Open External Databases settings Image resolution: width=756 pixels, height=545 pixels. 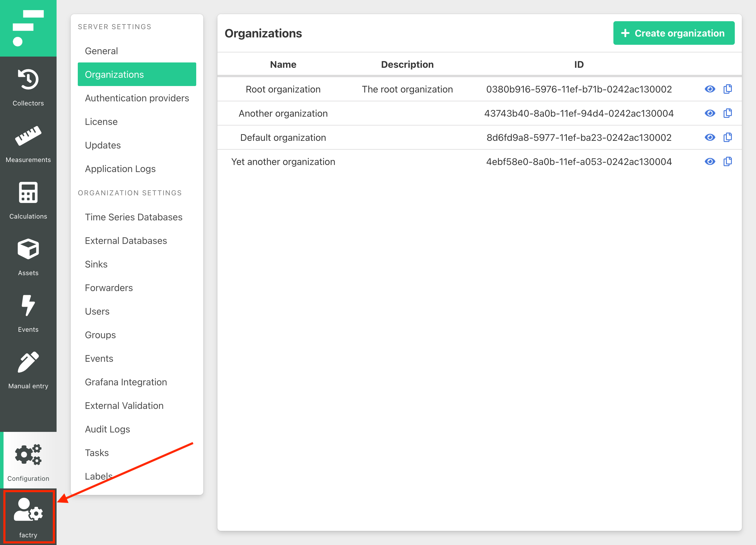click(x=137, y=241)
